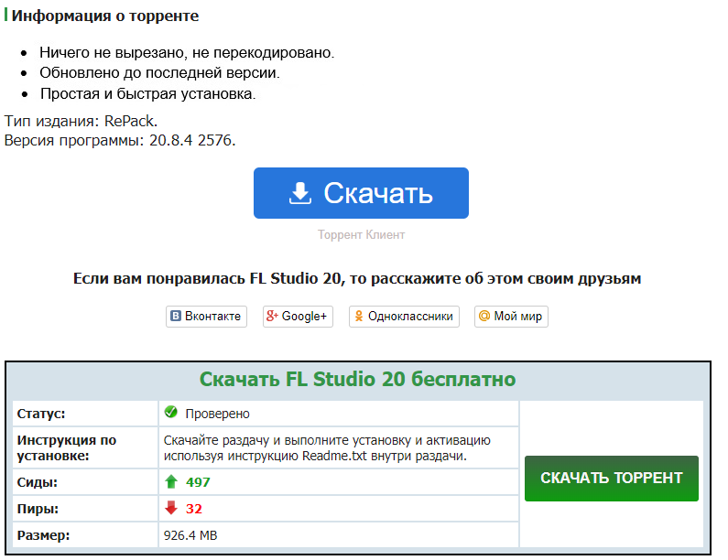The image size is (728, 560).
Task: Click the red down arrow peers icon
Action: [171, 508]
